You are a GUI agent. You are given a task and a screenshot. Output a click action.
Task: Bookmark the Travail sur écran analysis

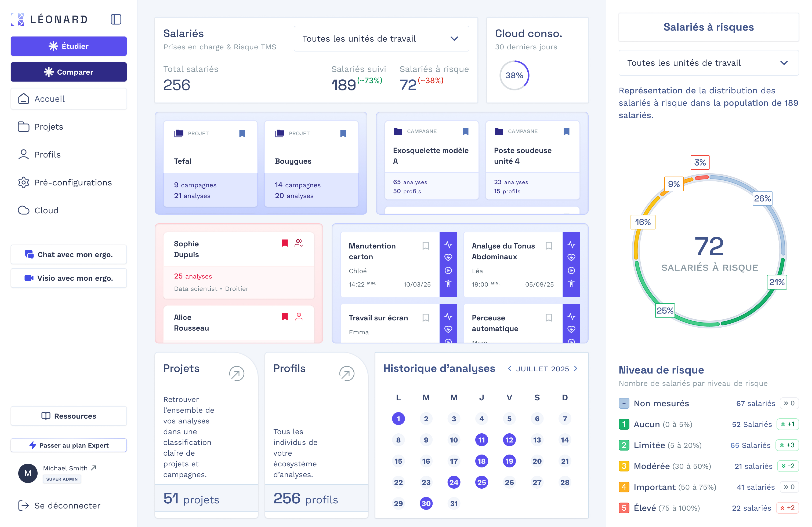click(425, 318)
